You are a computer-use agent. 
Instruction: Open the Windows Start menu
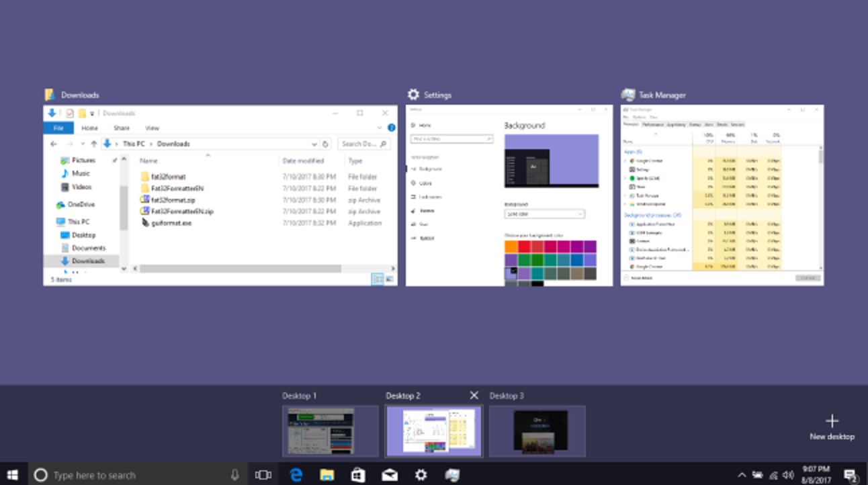click(x=12, y=475)
